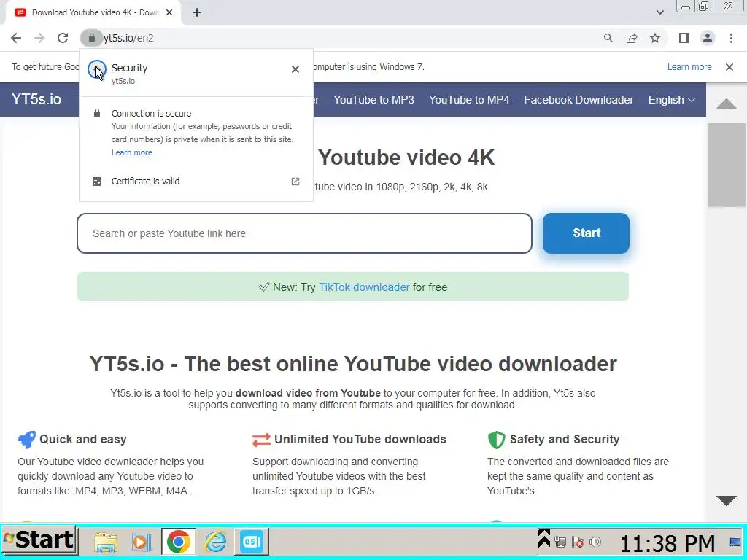
Task: Click the browser forward arrow
Action: (39, 38)
